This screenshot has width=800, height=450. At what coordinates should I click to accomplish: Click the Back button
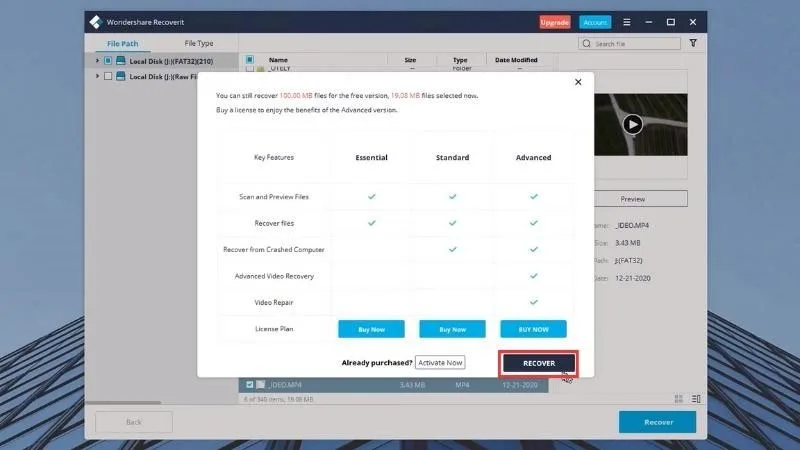click(134, 422)
